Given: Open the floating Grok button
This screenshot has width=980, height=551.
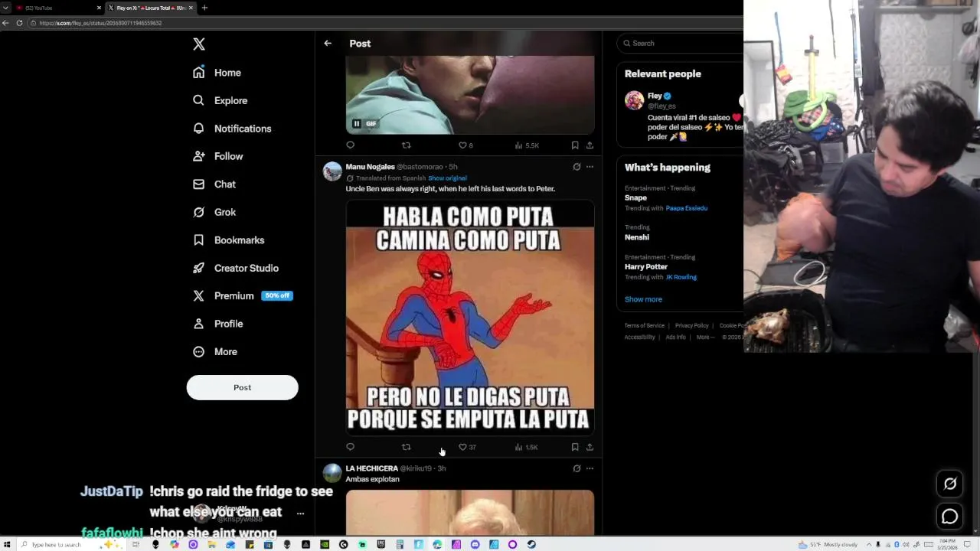Looking at the screenshot, I should [950, 484].
